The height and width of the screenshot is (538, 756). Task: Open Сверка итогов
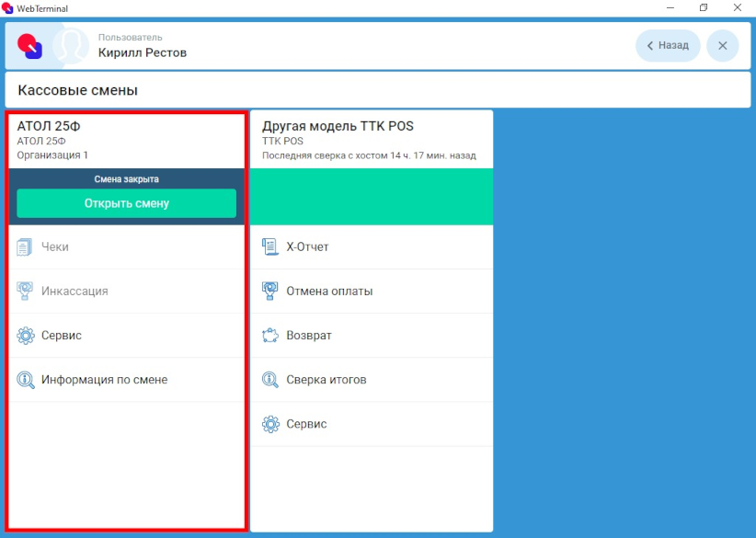pos(372,380)
